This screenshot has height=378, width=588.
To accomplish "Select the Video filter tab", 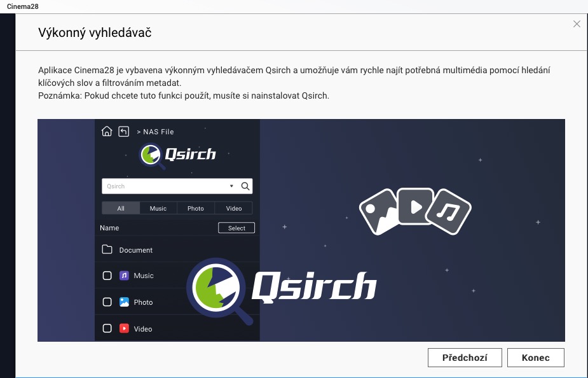I will pyautogui.click(x=234, y=208).
